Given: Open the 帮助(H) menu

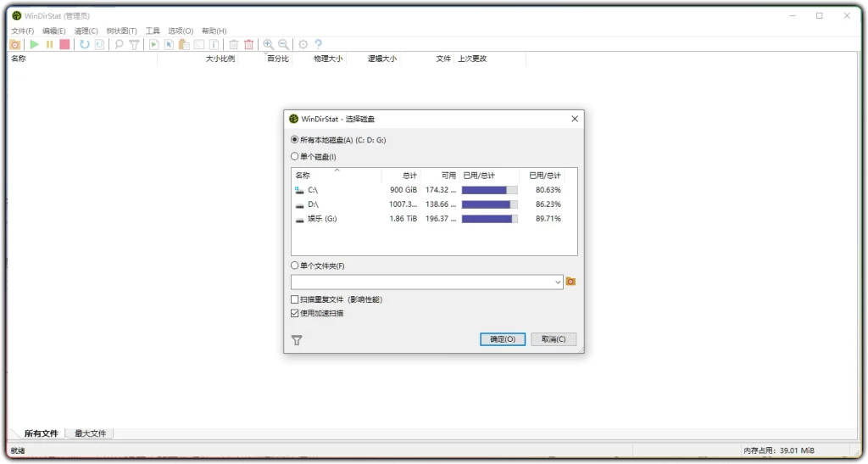Looking at the screenshot, I should coord(214,31).
